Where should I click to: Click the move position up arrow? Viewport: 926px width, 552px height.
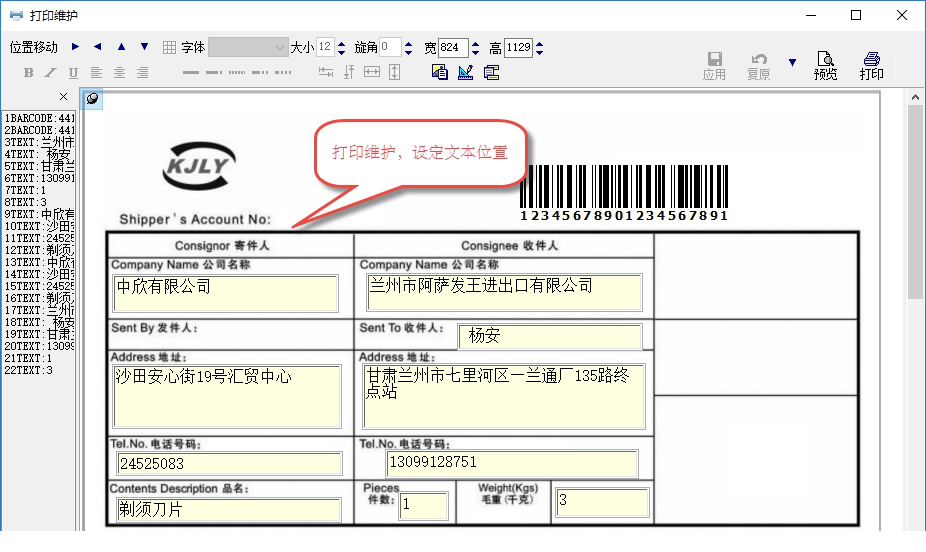tap(121, 47)
